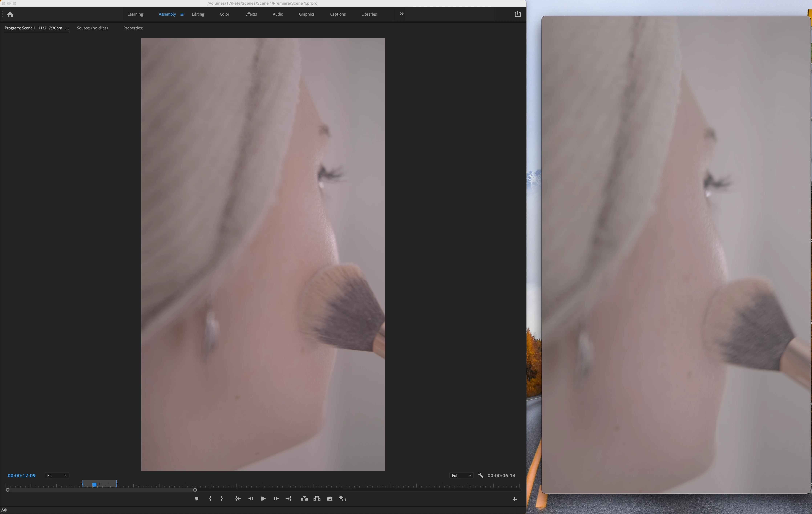The image size is (812, 514).
Task: Open the Source: (no clips) panel tab
Action: click(x=92, y=28)
